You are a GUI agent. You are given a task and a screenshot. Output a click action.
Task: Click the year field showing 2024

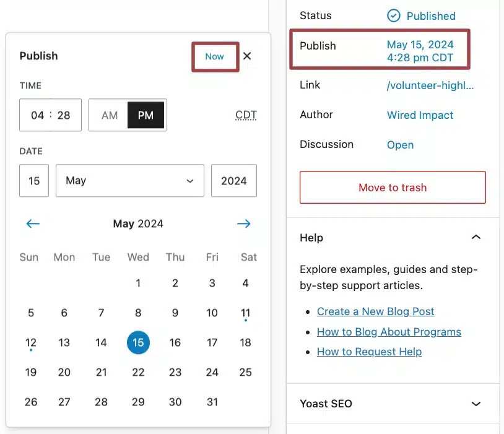coord(233,181)
